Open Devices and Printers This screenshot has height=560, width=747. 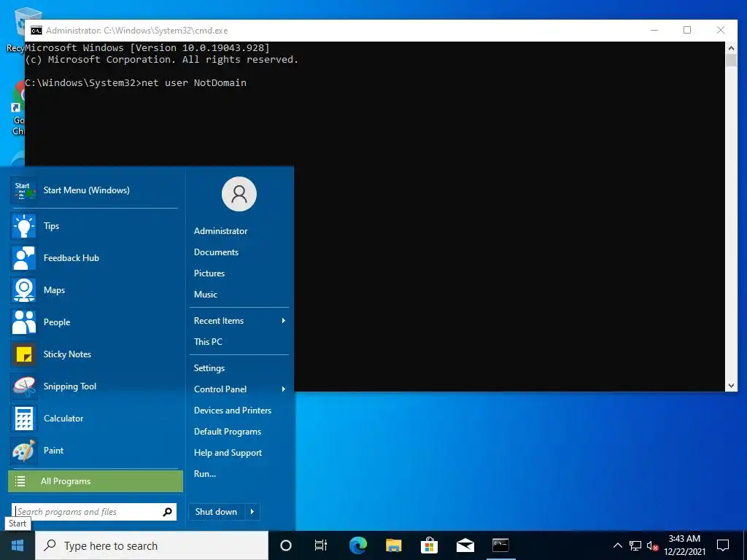233,411
